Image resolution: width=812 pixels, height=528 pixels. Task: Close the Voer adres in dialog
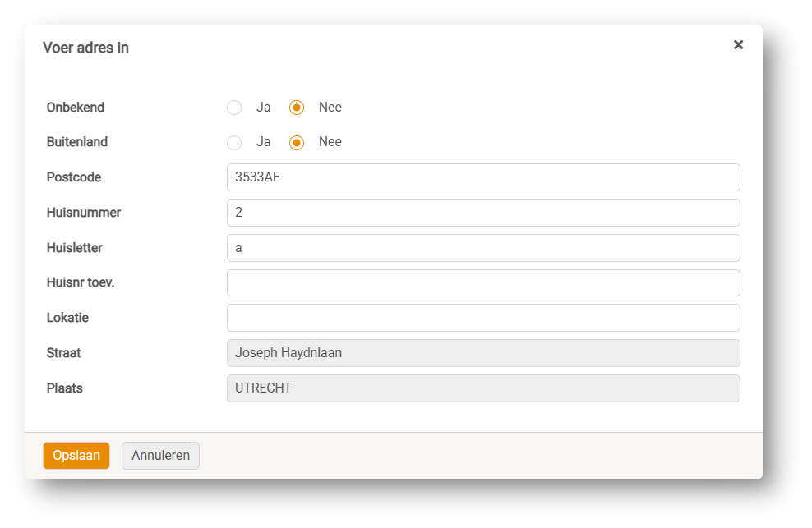click(738, 45)
